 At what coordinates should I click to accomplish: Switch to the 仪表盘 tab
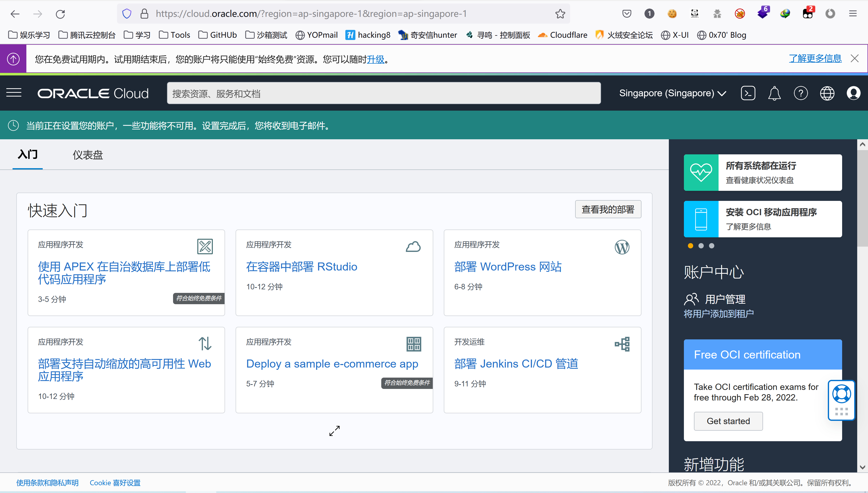88,155
